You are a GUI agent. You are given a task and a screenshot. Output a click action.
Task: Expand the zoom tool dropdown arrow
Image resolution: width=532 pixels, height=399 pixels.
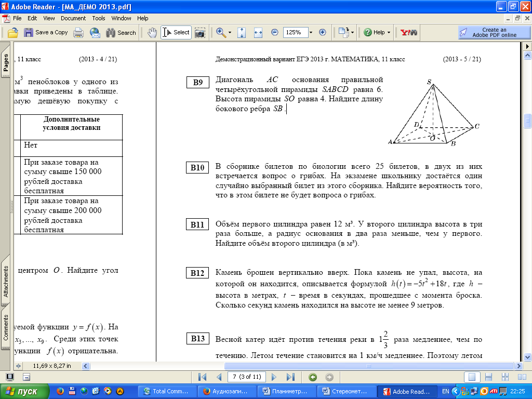[x=230, y=33]
